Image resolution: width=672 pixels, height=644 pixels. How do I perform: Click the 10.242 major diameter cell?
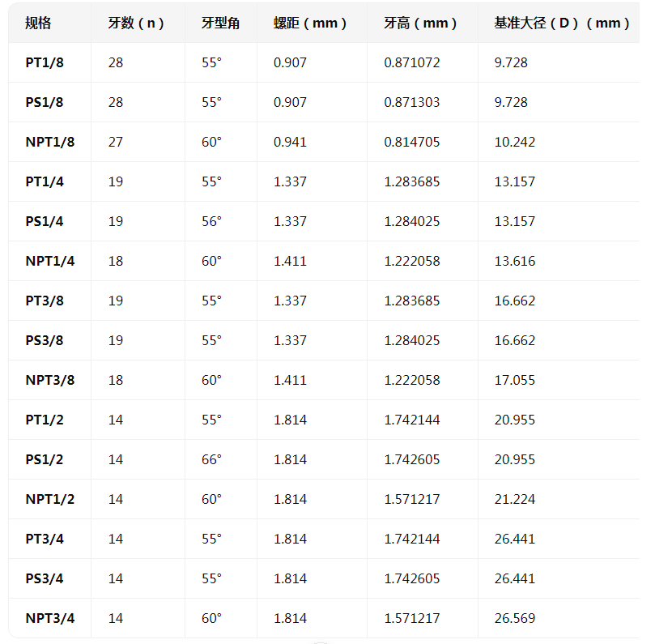[x=515, y=142]
